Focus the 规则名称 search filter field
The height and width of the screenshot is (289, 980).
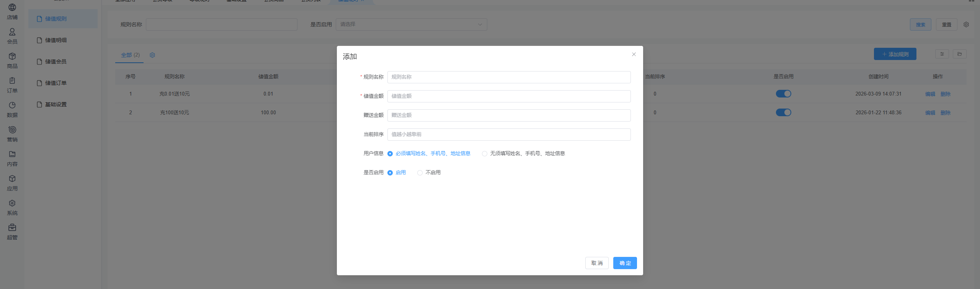[x=221, y=24]
